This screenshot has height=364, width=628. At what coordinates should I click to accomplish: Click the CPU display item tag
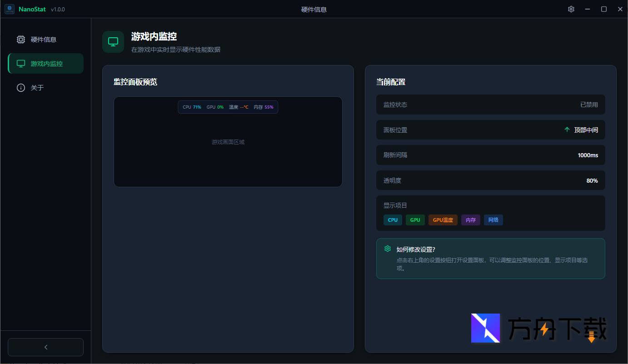pos(393,220)
